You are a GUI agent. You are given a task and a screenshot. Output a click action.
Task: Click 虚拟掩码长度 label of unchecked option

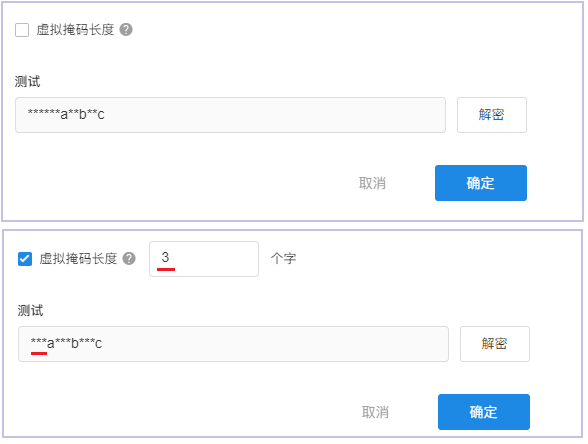(x=75, y=30)
